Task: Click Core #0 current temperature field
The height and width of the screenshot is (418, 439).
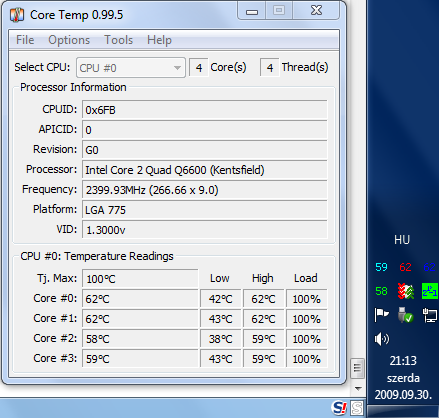Action: click(140, 298)
